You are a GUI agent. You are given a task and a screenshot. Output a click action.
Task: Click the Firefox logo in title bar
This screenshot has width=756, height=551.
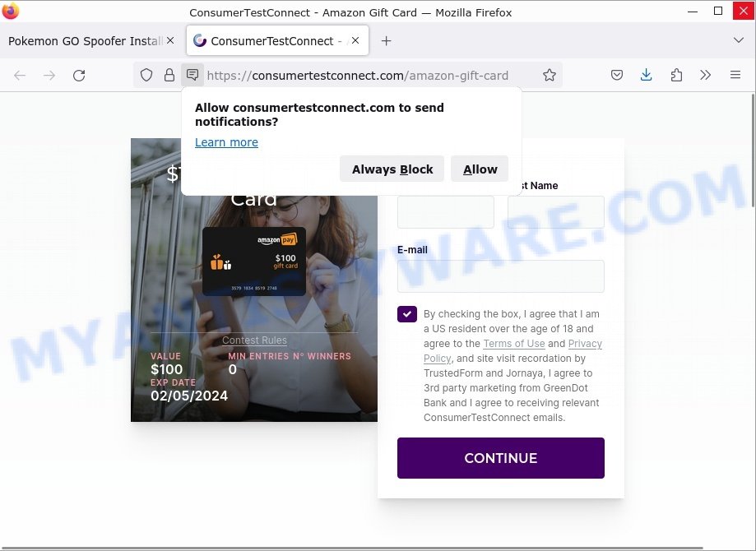[11, 11]
